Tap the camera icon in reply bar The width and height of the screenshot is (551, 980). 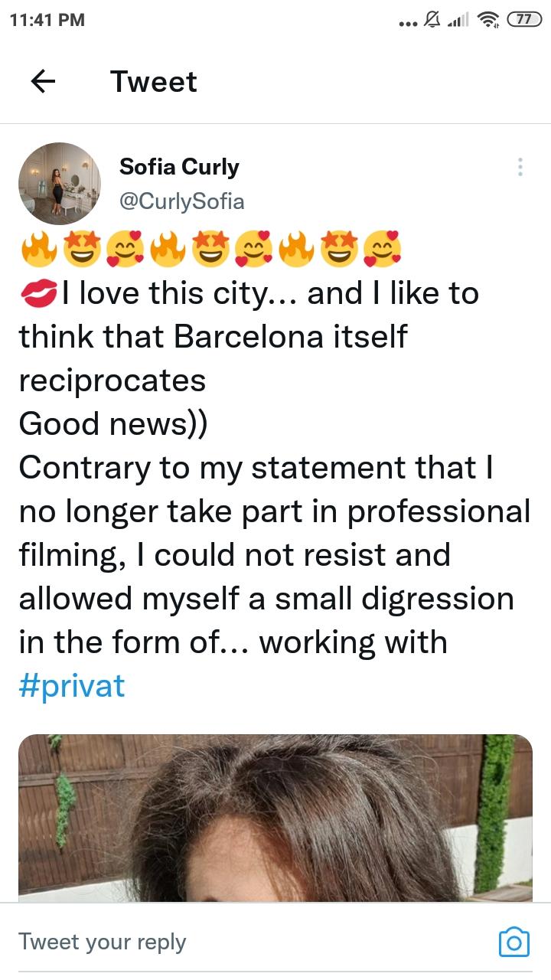pyautogui.click(x=514, y=942)
